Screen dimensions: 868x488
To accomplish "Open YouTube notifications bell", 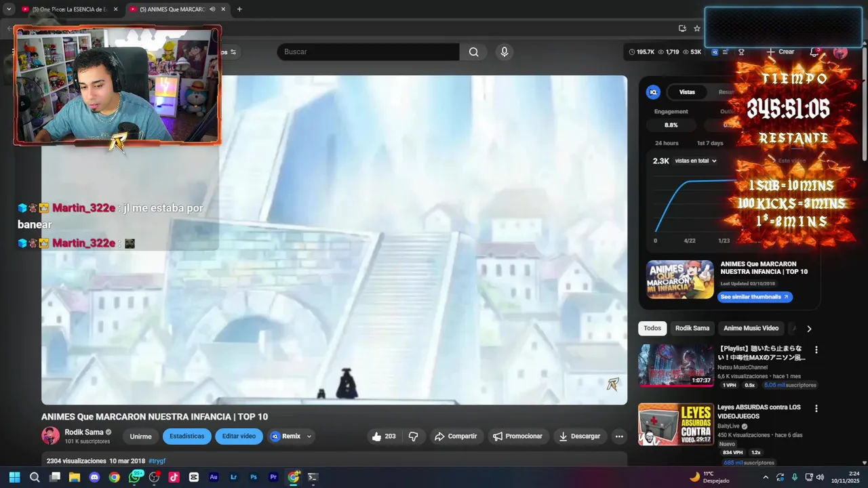I will tap(814, 52).
